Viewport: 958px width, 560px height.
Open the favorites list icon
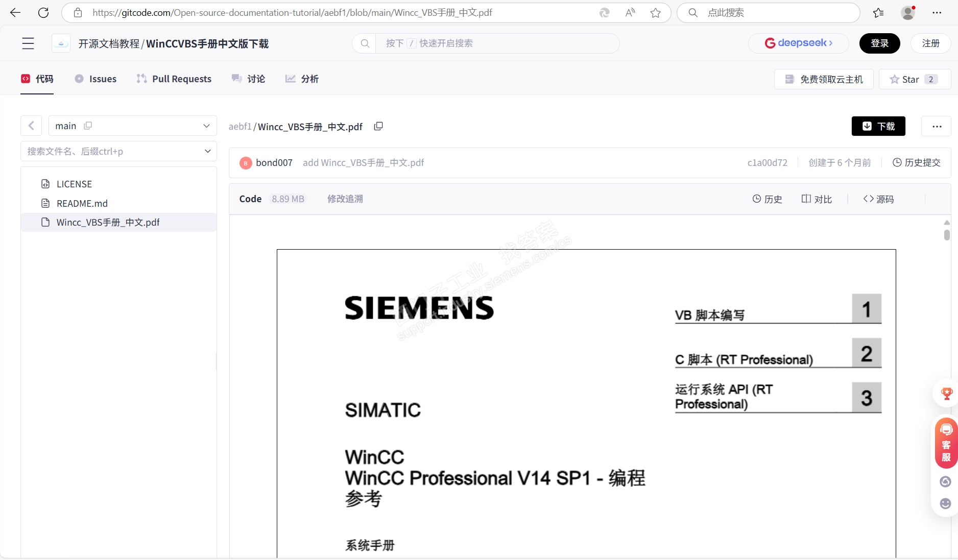click(878, 13)
